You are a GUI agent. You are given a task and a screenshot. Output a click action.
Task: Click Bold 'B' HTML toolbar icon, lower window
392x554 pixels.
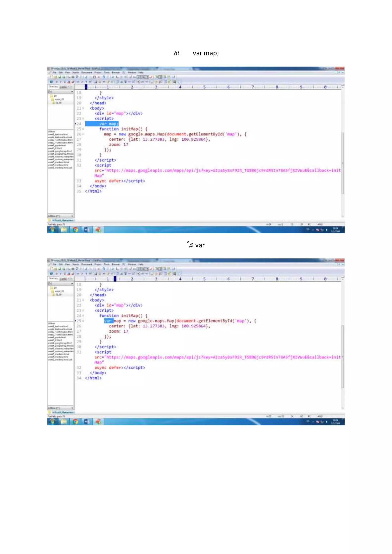56,274
